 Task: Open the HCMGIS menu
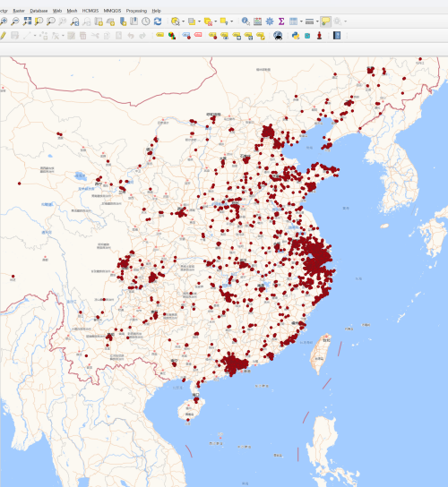[90, 11]
